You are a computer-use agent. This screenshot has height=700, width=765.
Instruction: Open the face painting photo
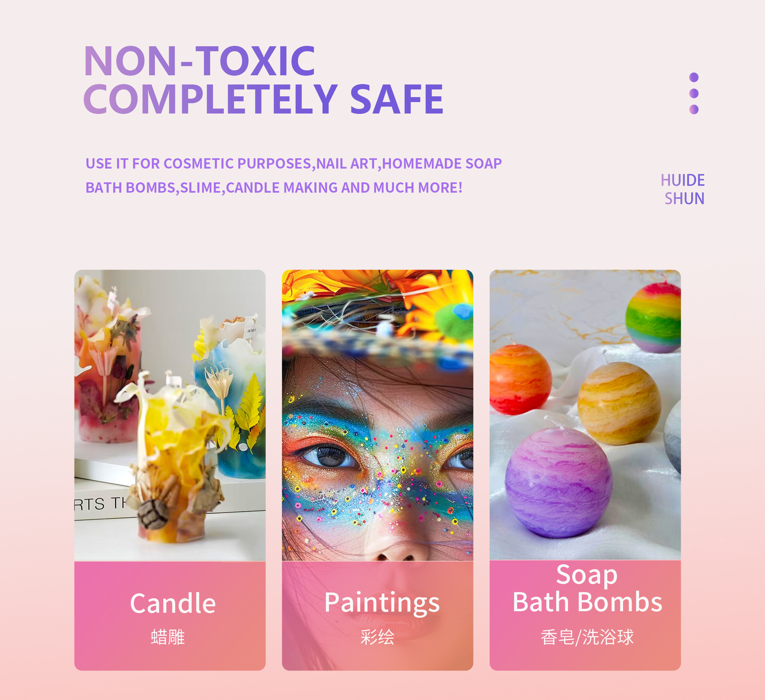click(377, 415)
